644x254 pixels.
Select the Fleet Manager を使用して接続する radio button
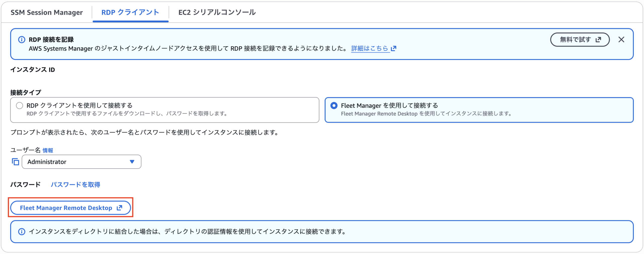334,106
